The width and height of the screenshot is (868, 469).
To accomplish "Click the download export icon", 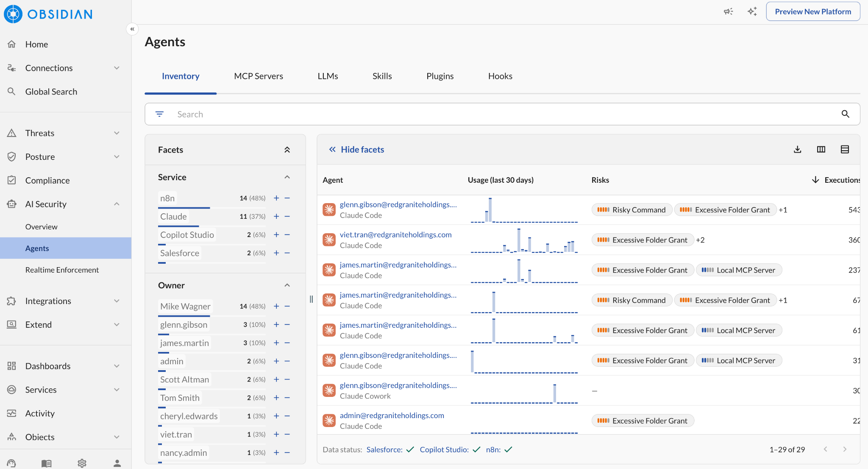I will coord(797,149).
